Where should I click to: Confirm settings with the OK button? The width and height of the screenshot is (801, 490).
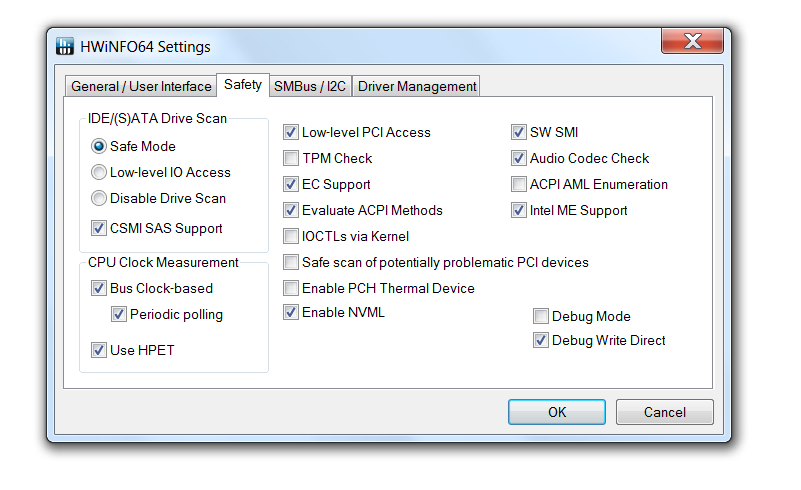pyautogui.click(x=557, y=412)
